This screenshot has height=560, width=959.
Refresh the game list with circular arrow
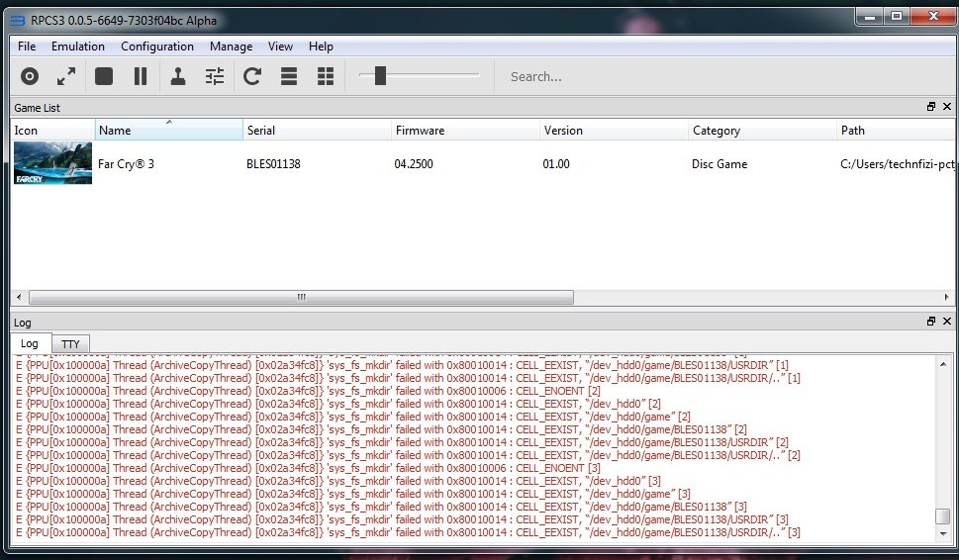pyautogui.click(x=252, y=76)
